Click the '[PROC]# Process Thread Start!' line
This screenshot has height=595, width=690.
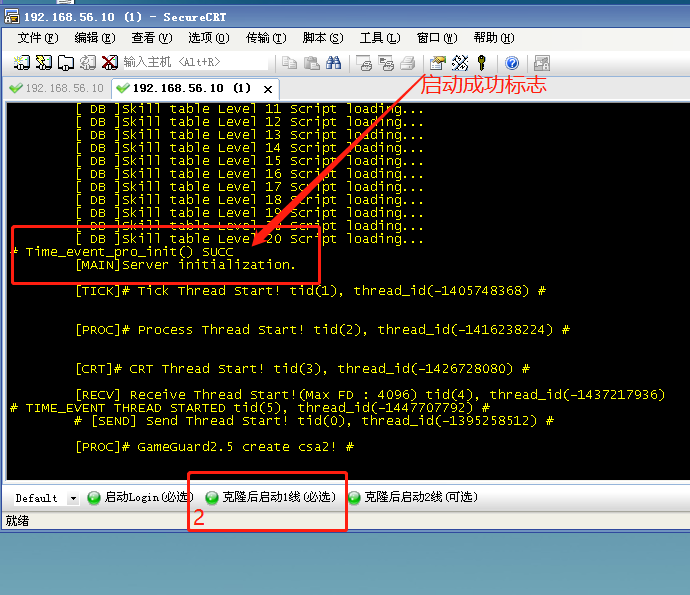[x=323, y=330]
